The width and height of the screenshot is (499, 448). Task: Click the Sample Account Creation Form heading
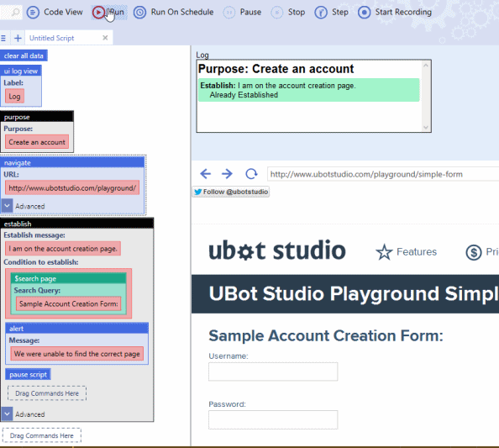pyautogui.click(x=326, y=335)
